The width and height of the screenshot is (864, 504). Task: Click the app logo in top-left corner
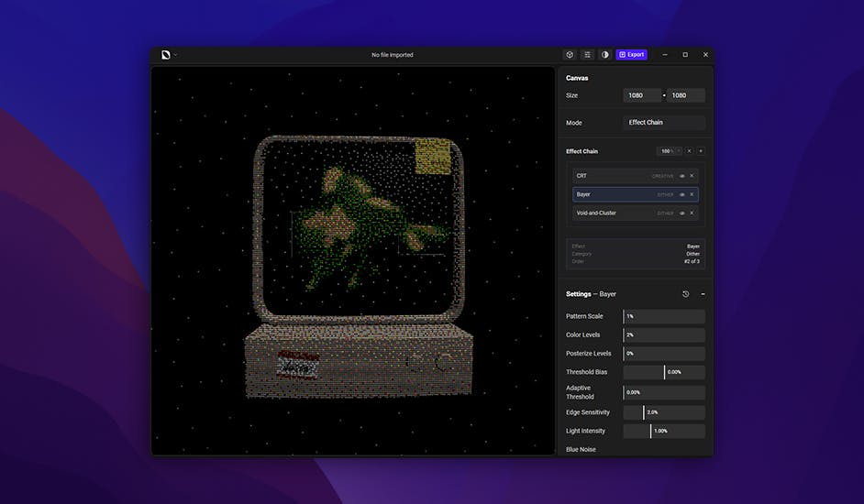pyautogui.click(x=165, y=55)
